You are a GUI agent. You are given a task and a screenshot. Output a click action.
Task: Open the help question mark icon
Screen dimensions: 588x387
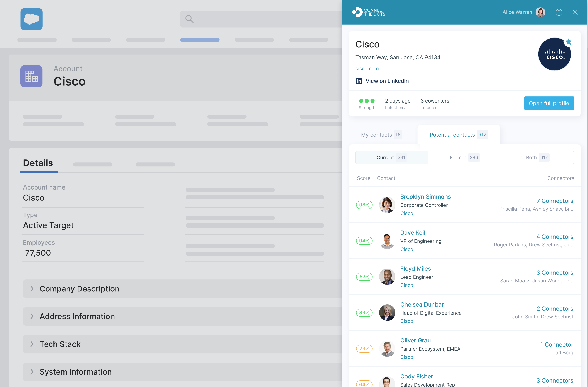(559, 12)
